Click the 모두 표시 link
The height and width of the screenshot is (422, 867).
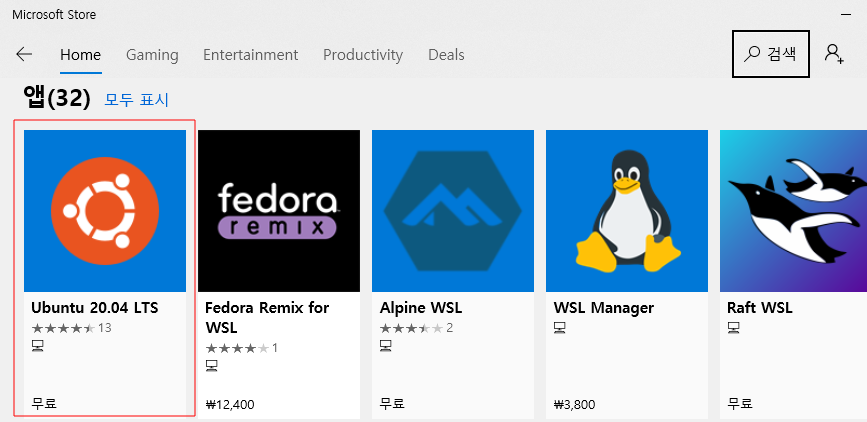click(137, 100)
